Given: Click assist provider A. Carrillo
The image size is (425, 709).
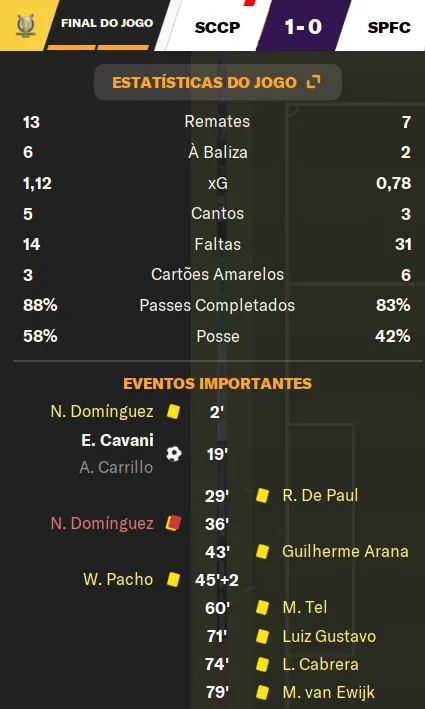Looking at the screenshot, I should pos(116,467).
